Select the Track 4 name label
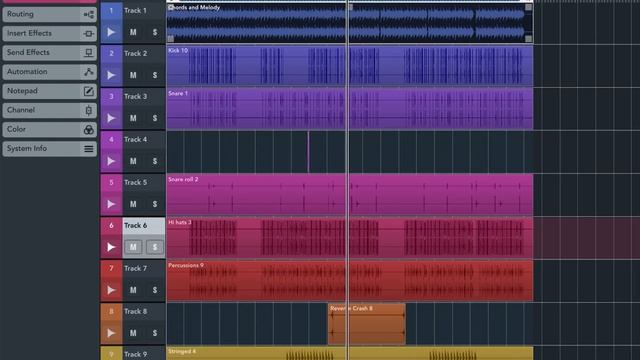Screen dimensions: 640x360 135,140
